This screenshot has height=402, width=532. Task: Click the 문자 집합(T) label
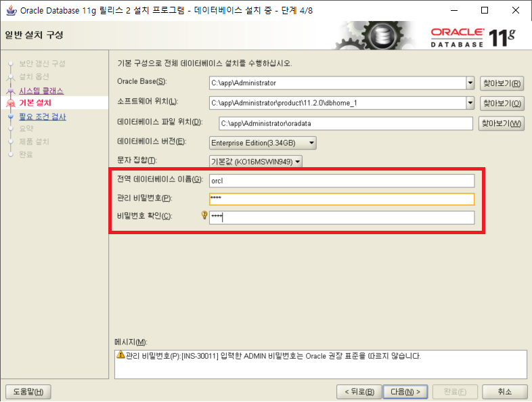[x=137, y=160]
